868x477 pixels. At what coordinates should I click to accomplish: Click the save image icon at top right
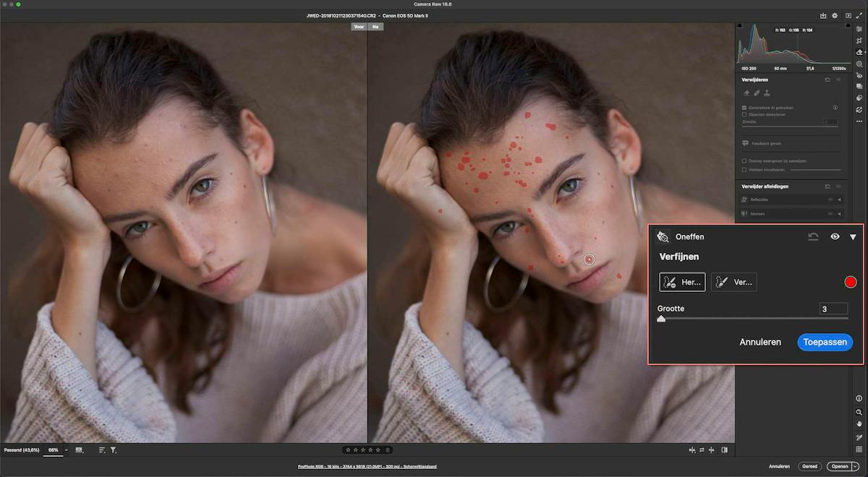[823, 15]
